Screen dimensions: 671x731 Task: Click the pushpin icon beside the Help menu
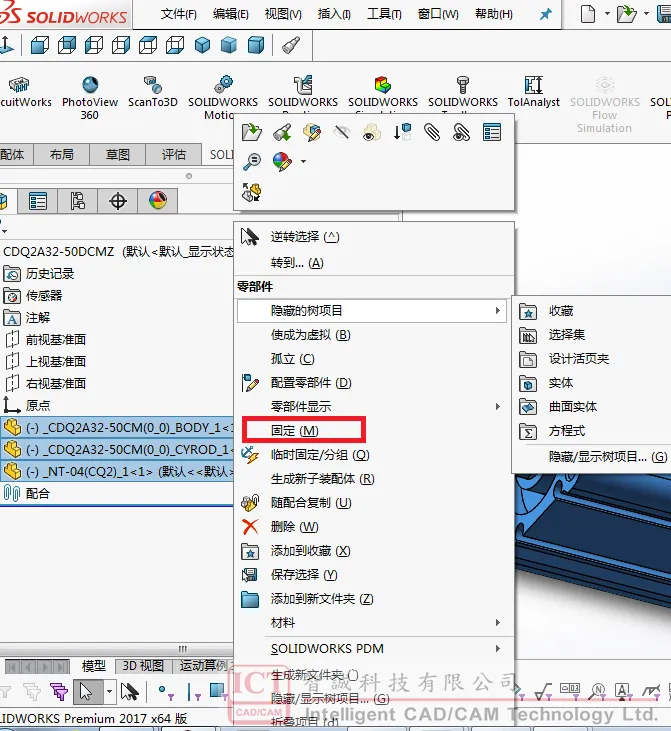[x=545, y=14]
